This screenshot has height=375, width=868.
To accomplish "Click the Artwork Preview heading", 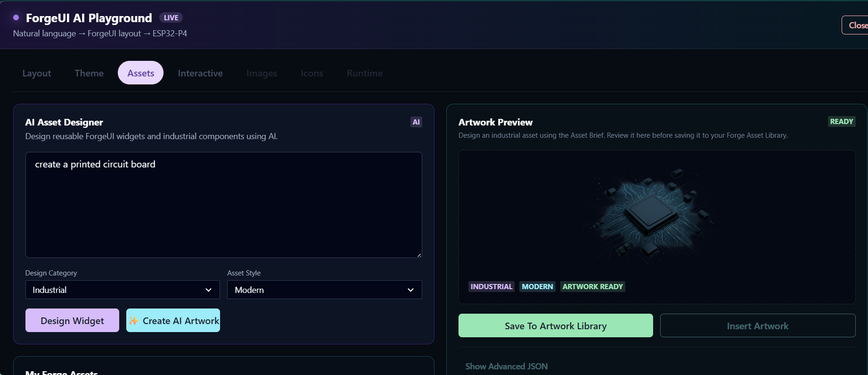I will [x=495, y=122].
